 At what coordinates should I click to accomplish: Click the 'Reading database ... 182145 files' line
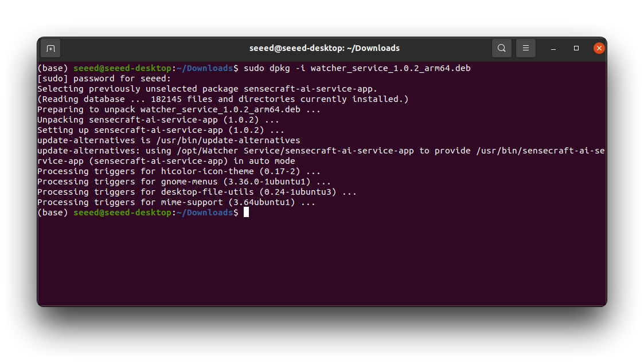pyautogui.click(x=223, y=99)
